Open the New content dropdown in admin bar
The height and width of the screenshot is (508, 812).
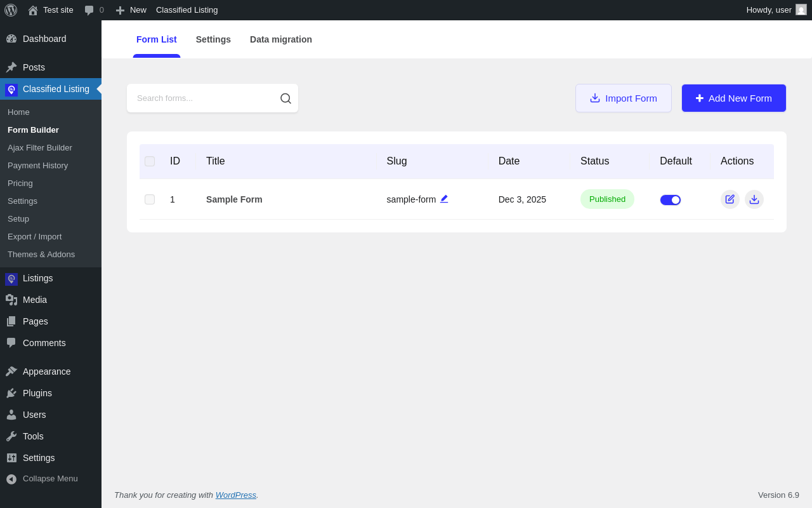[131, 10]
